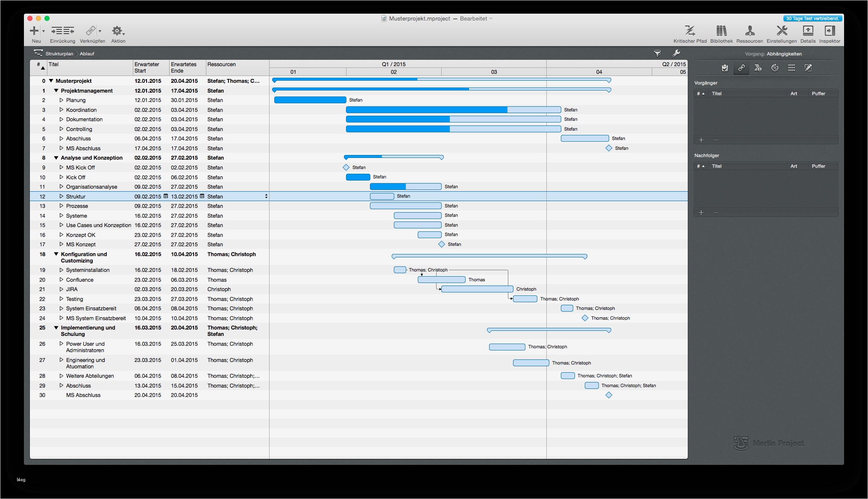Click the Kritischer Pfad toolbar icon

point(690,31)
